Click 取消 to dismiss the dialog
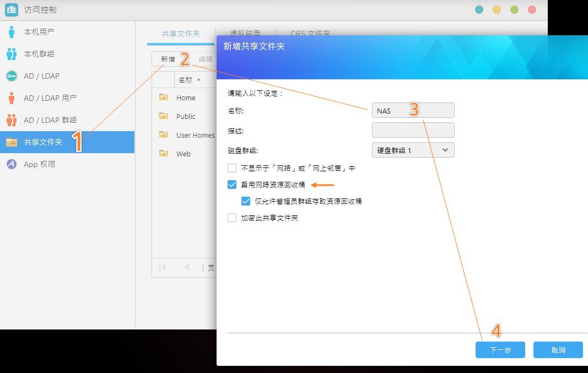 (x=558, y=349)
